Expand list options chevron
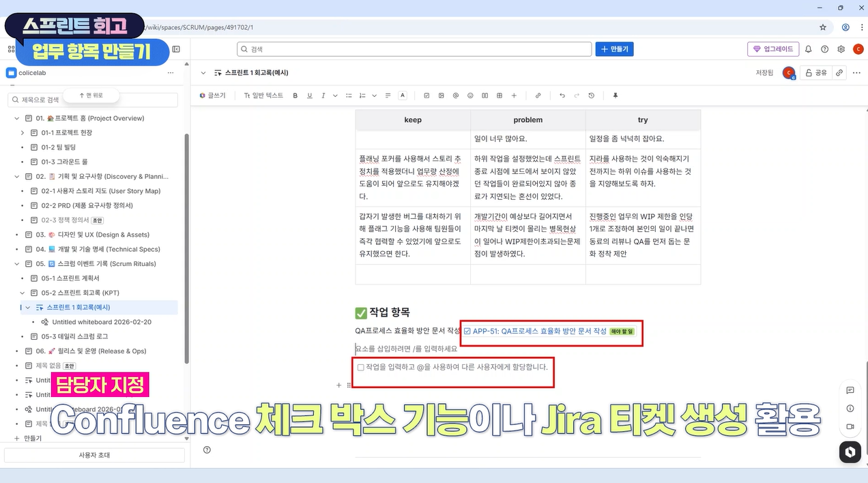The height and width of the screenshot is (483, 868). pos(373,96)
